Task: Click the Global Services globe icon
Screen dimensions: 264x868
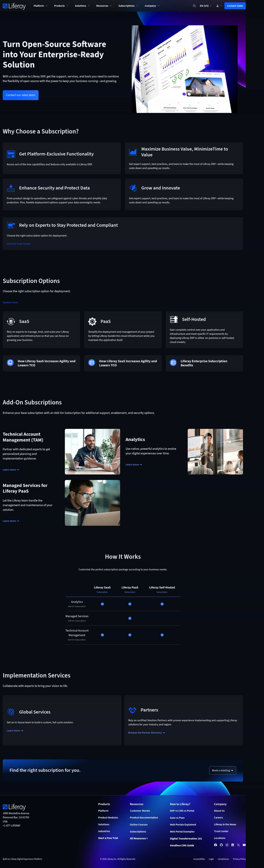Action: tap(11, 712)
